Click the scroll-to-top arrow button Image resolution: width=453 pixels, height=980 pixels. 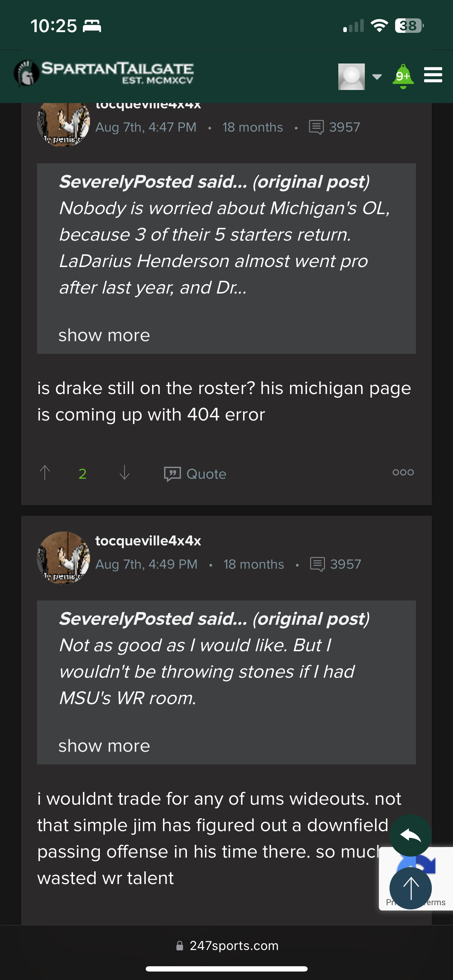tap(410, 888)
